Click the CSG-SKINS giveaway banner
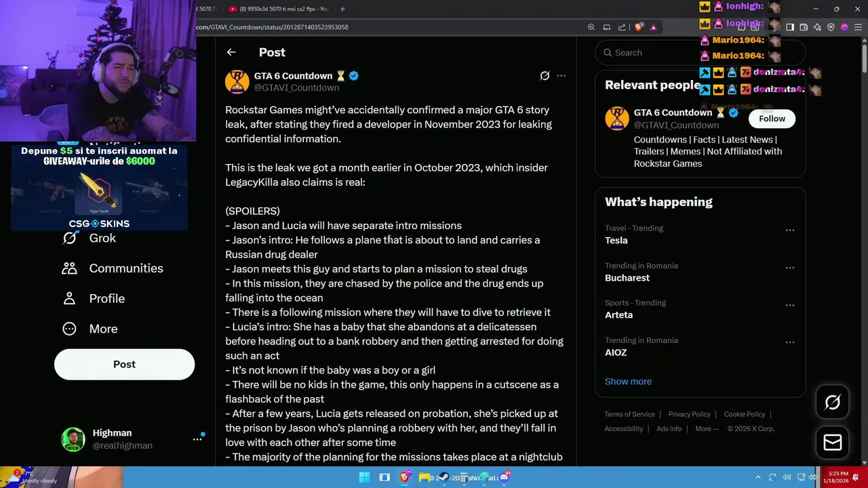 (99, 188)
